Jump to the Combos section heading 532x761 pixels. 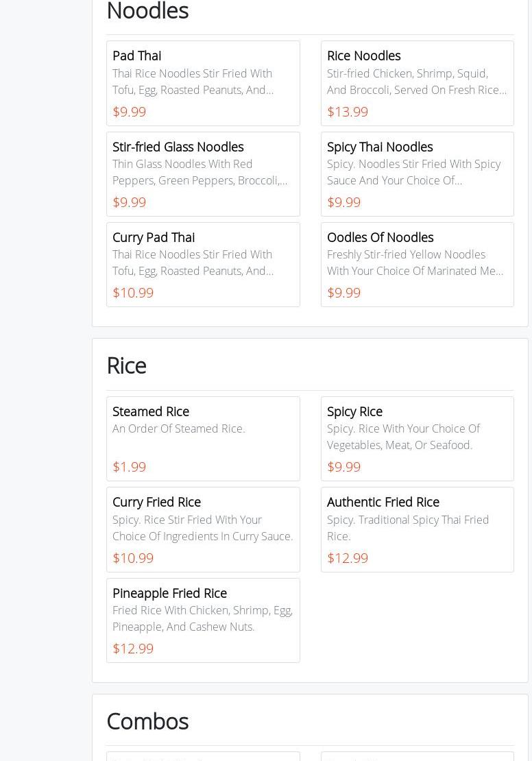pos(147,721)
